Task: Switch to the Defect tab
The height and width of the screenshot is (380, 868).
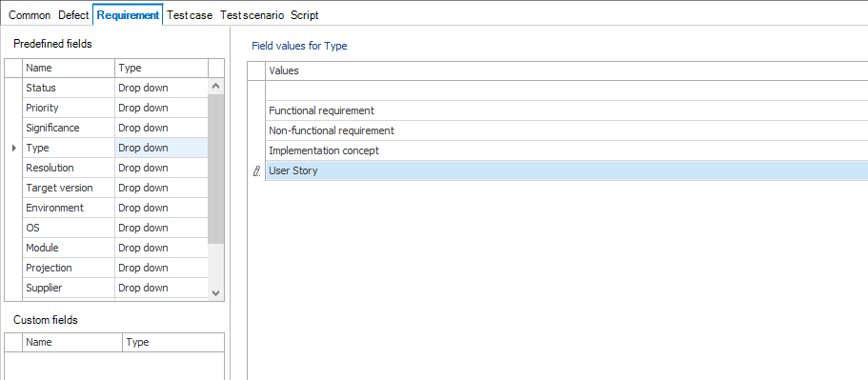Action: point(73,15)
